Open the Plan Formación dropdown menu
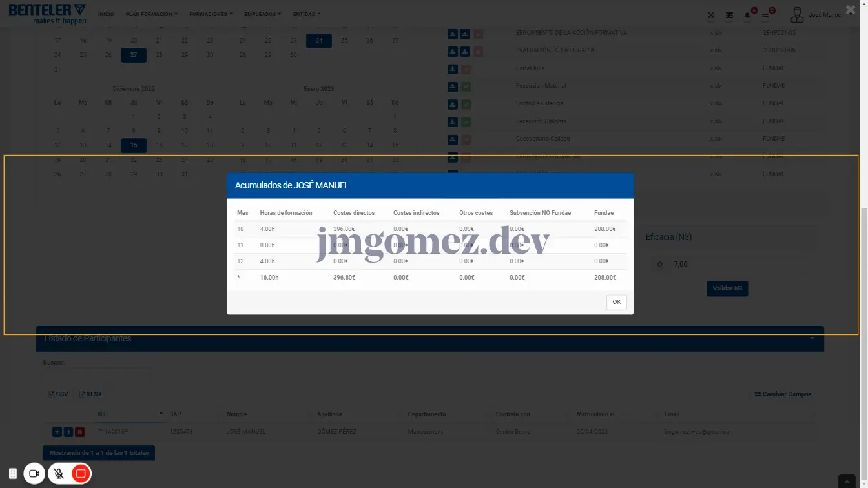 [x=151, y=14]
